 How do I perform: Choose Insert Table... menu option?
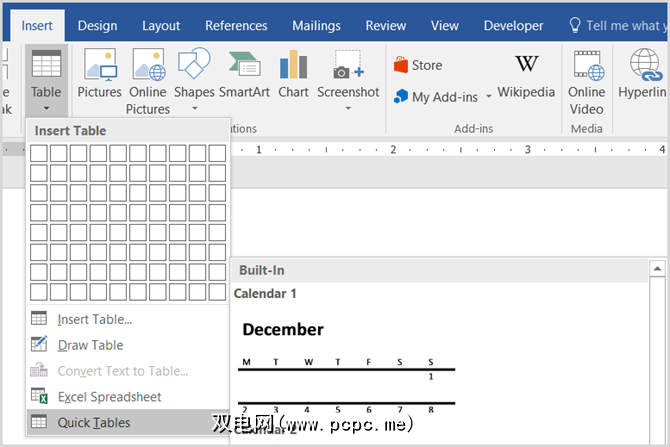tap(127, 319)
